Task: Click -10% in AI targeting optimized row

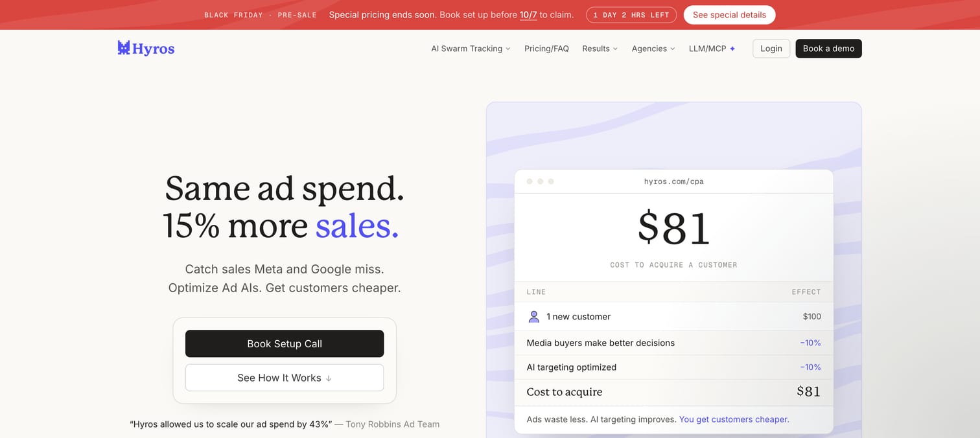Action: tap(810, 367)
